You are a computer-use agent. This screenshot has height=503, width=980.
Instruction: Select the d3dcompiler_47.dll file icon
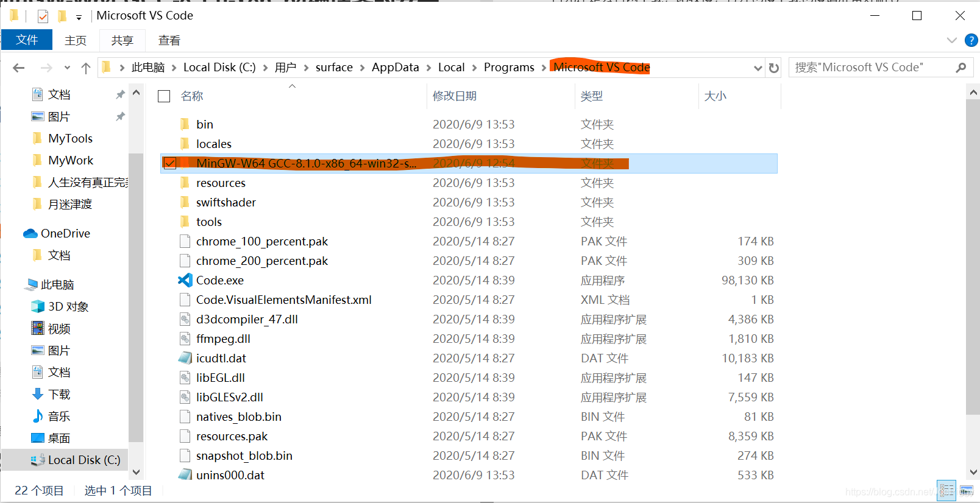click(x=185, y=319)
